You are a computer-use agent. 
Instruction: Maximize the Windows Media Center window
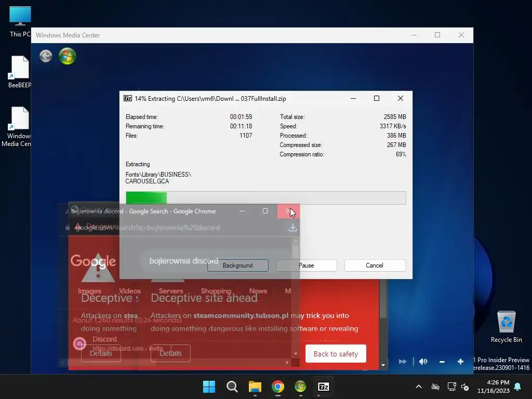437,35
